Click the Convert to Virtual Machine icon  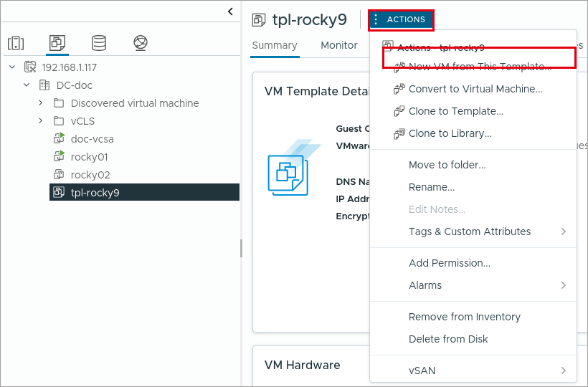point(399,89)
